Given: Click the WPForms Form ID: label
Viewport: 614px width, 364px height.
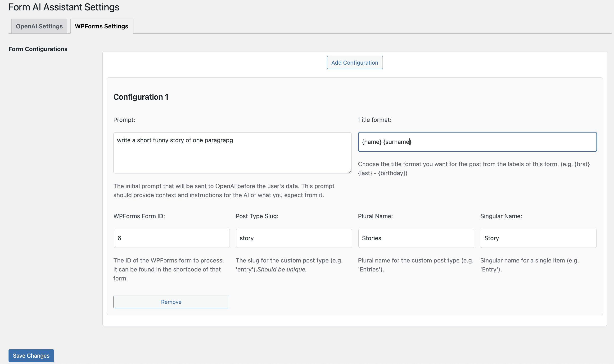Looking at the screenshot, I should pyautogui.click(x=139, y=216).
